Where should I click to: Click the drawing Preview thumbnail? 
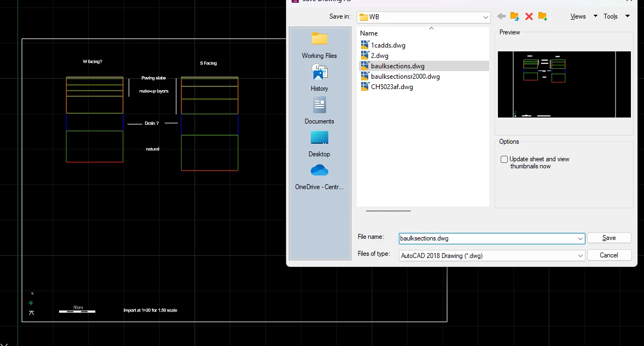[564, 85]
